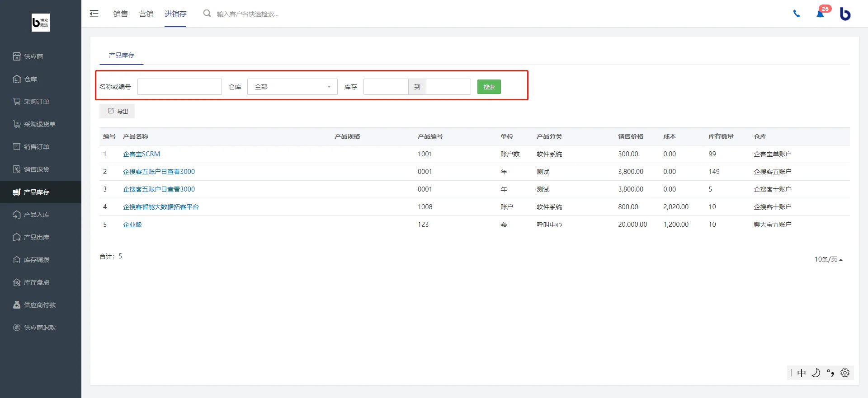Open the 企客宝SCRM product link
The image size is (868, 398).
[142, 154]
